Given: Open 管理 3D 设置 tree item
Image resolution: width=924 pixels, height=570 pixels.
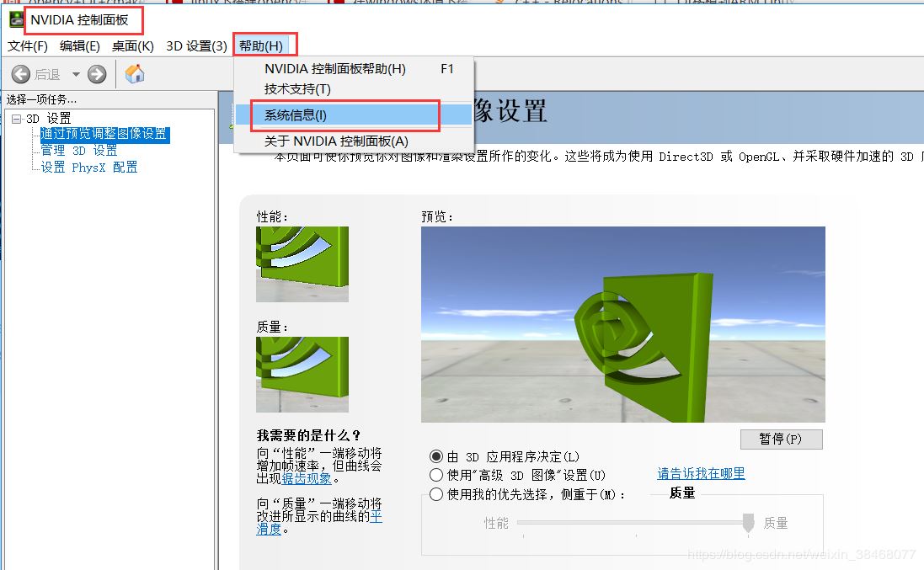Looking at the screenshot, I should [79, 151].
